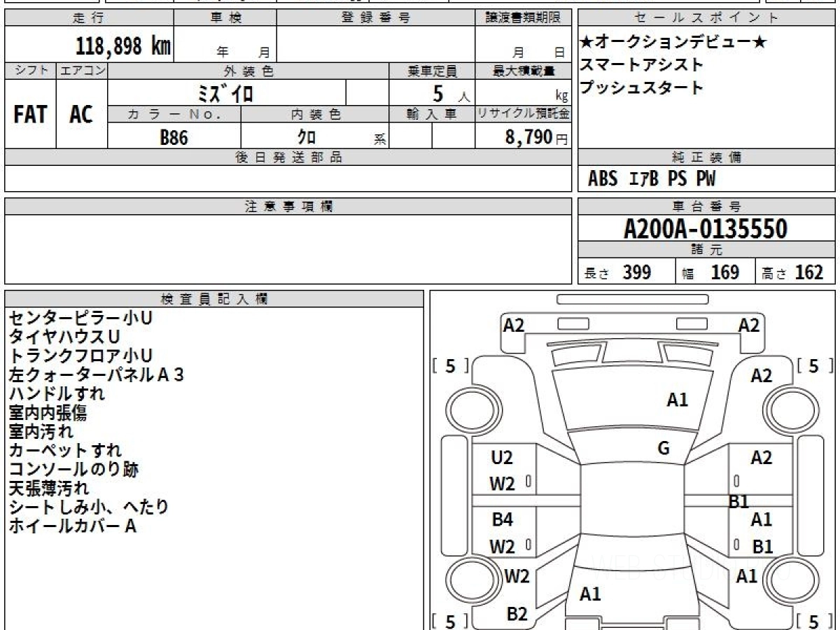Select the 外装色 header

[248, 71]
